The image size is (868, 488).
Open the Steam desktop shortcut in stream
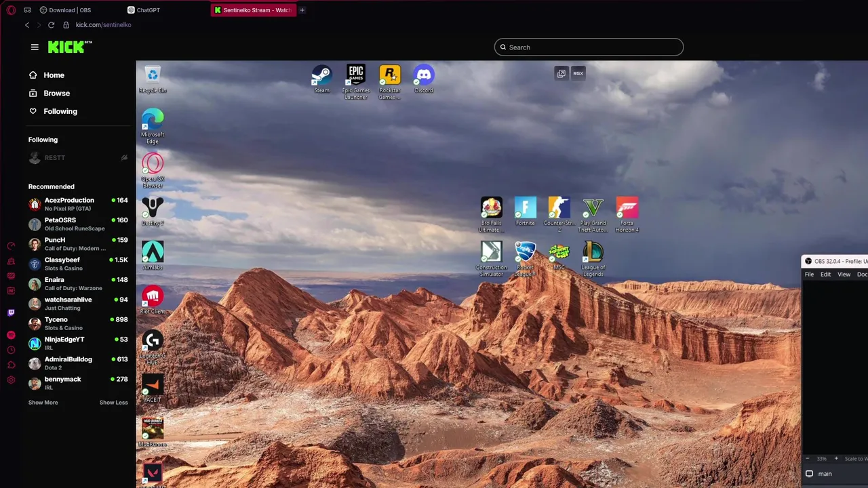click(x=321, y=79)
